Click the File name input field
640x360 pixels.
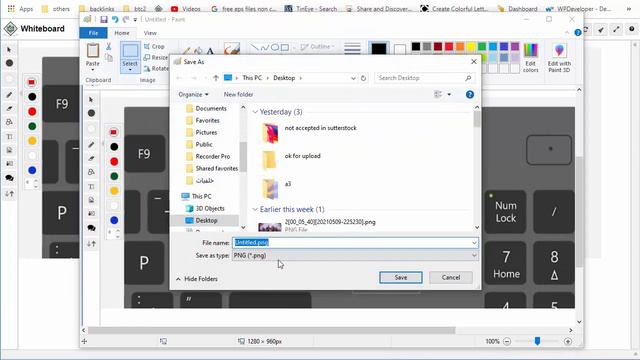coord(355,243)
